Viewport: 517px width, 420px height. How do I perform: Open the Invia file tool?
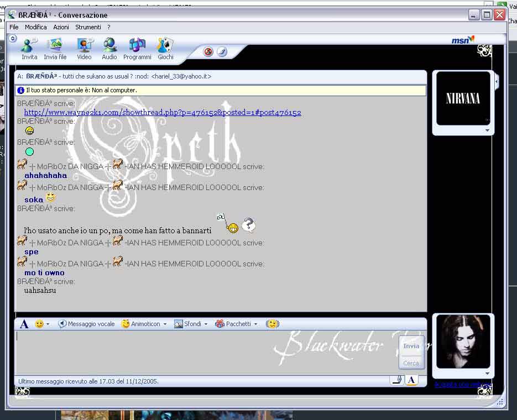coord(55,49)
